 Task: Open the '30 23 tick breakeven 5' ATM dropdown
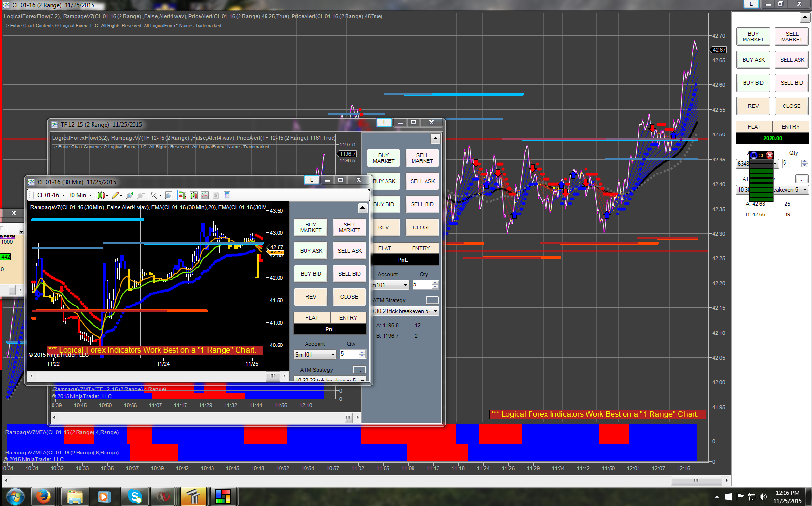(x=406, y=311)
